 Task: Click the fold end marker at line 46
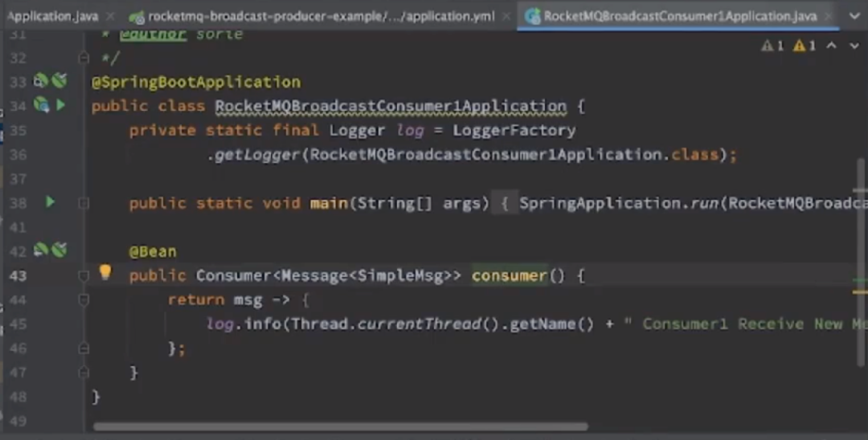pos(84,348)
